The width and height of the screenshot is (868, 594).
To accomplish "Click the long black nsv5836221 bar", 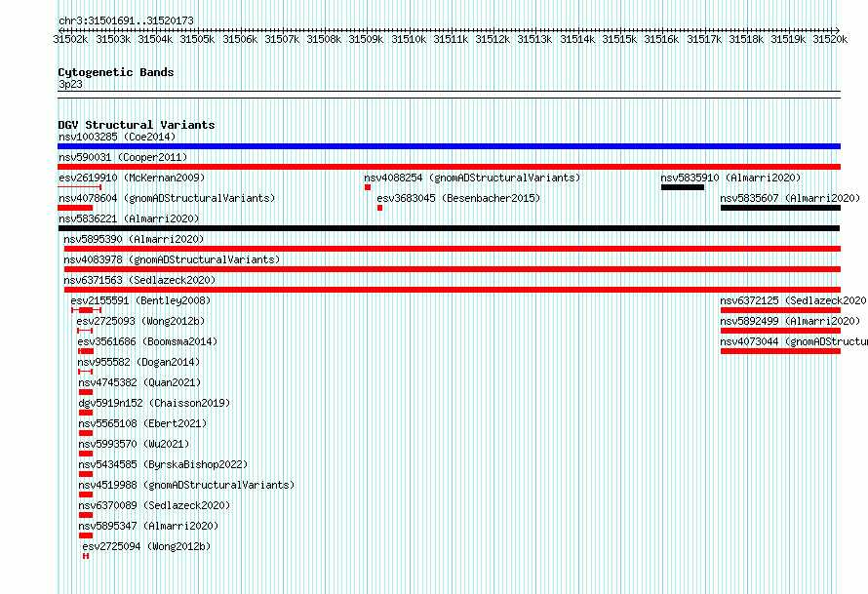I will [449, 228].
